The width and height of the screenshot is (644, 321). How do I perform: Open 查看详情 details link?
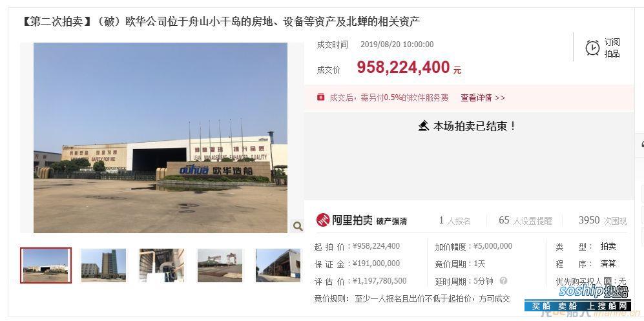coord(483,98)
